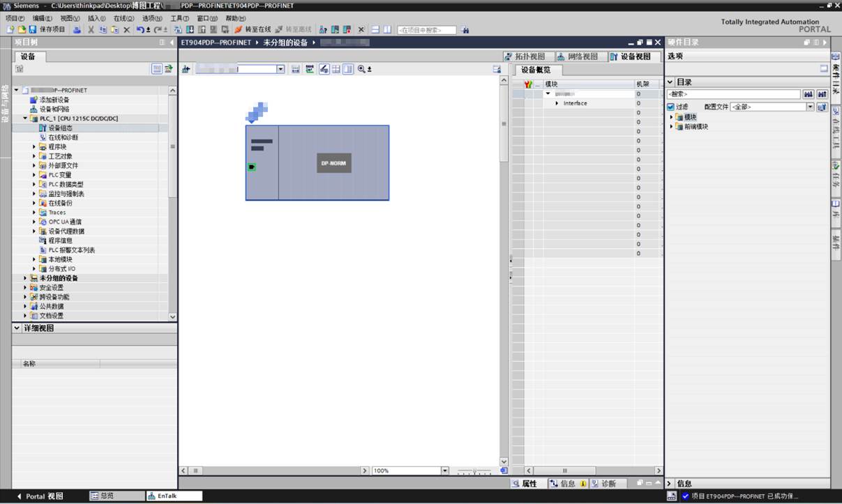Click the 总览 overview taskbar button
The image size is (842, 504).
click(116, 496)
